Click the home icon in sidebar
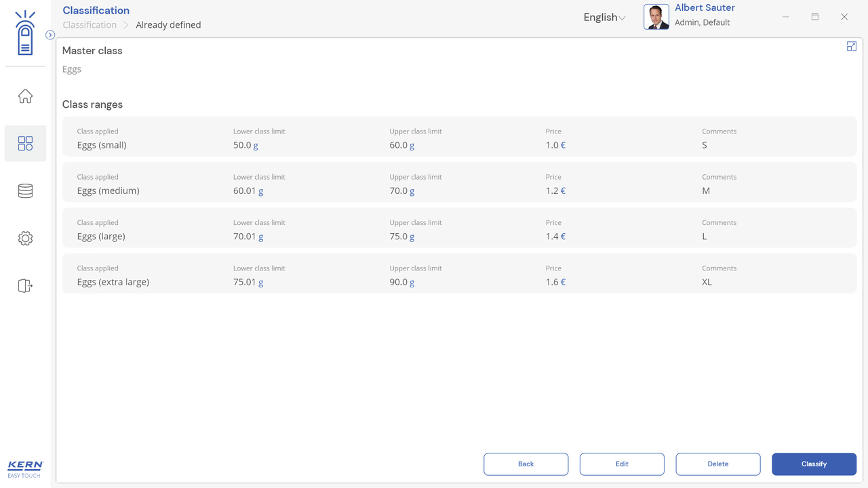Image resolution: width=868 pixels, height=488 pixels. [x=25, y=96]
